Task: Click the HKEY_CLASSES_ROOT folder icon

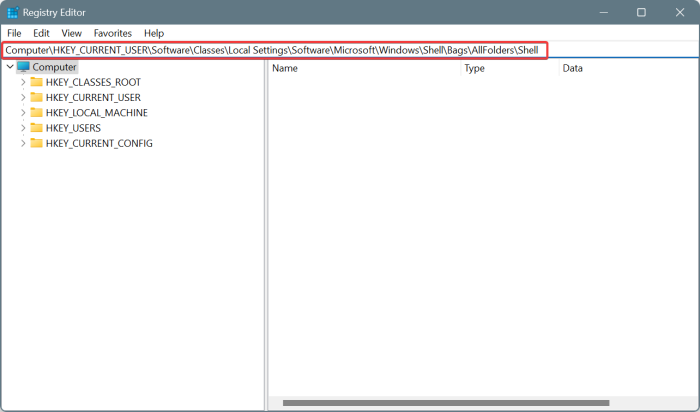Action: point(36,82)
